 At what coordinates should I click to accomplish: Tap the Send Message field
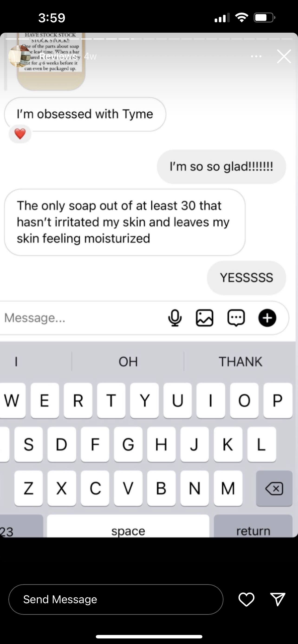116,599
